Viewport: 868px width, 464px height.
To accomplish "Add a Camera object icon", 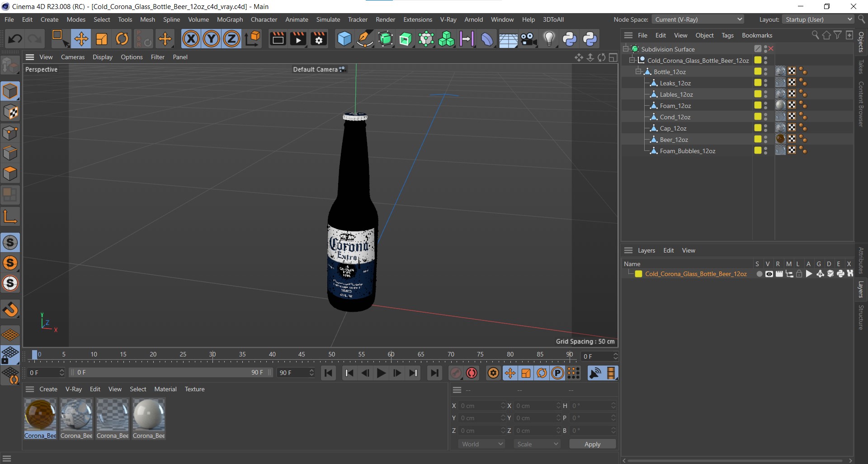I will [x=528, y=39].
